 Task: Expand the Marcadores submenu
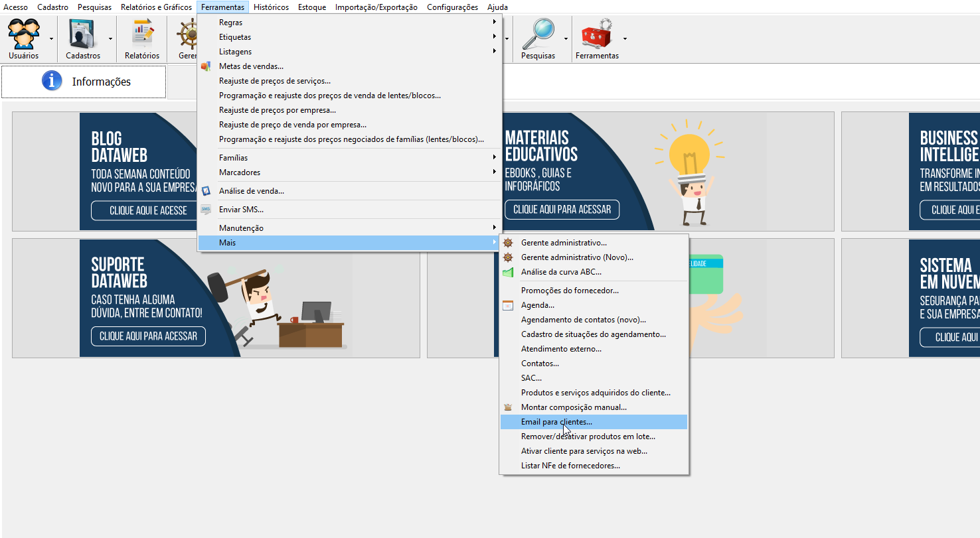tap(350, 172)
